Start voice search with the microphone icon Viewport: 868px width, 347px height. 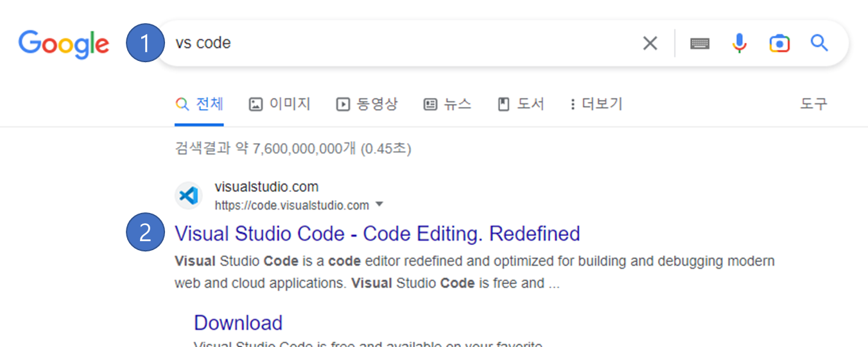pyautogui.click(x=740, y=43)
